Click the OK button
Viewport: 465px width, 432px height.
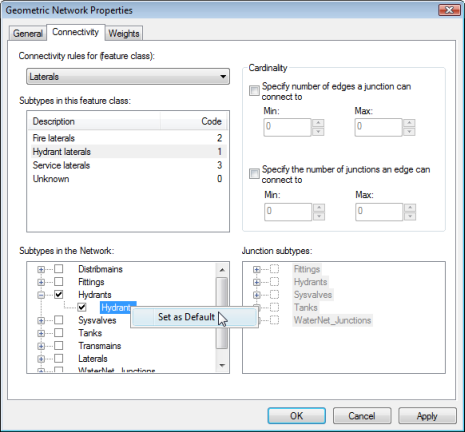pos(297,416)
